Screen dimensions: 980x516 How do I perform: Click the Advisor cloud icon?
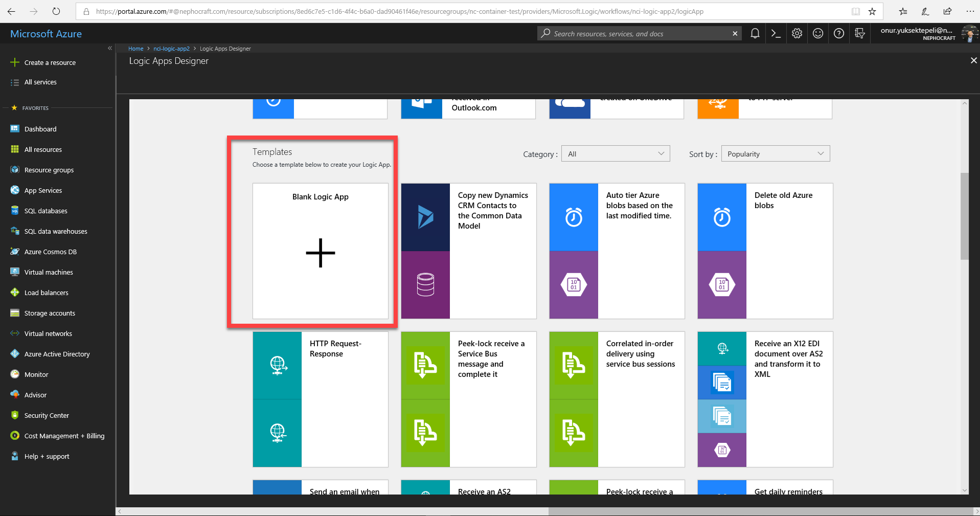coord(15,395)
